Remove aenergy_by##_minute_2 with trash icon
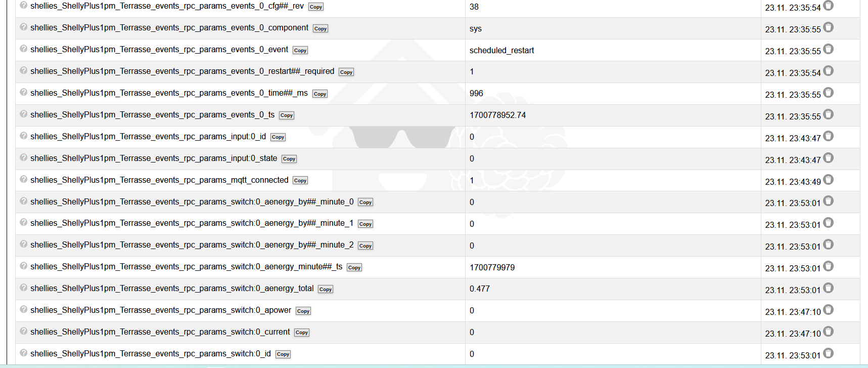Screen dimensions: 868x368 point(828,244)
